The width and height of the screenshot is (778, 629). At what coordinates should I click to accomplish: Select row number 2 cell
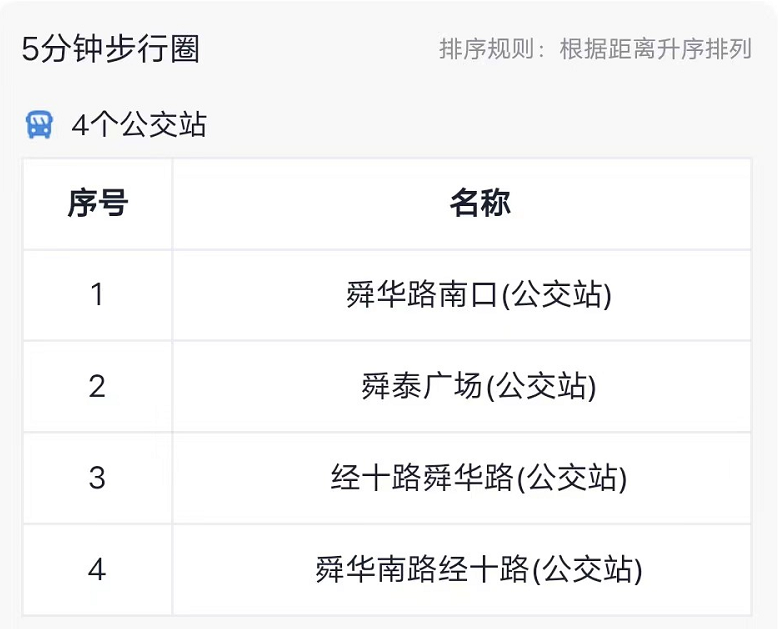[x=98, y=386]
